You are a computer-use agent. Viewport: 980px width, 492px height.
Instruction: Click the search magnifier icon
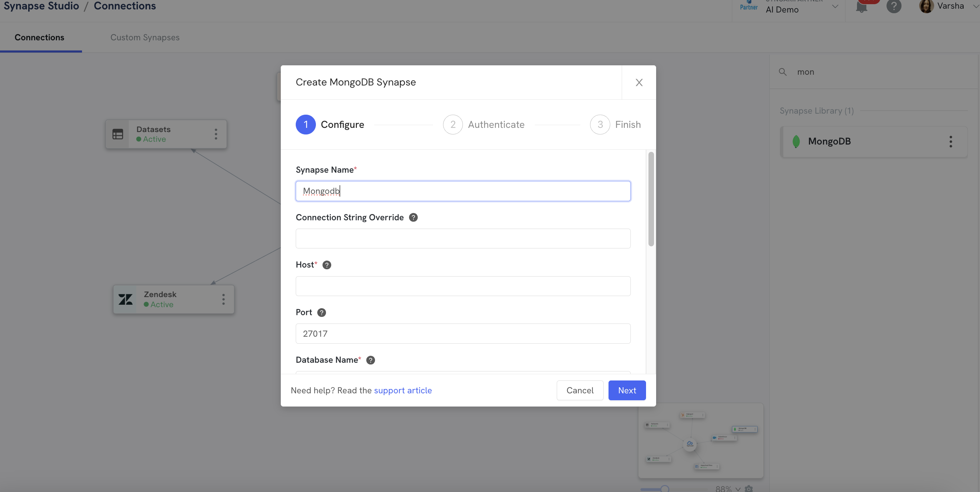(x=783, y=72)
